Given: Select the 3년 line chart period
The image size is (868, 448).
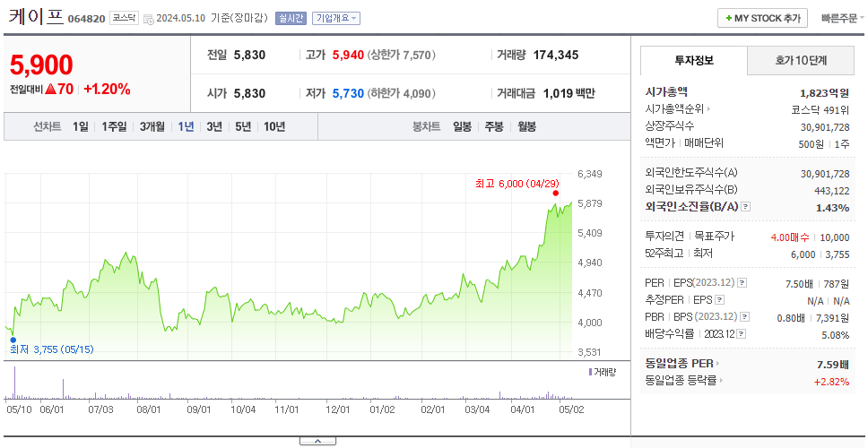Looking at the screenshot, I should click(214, 126).
